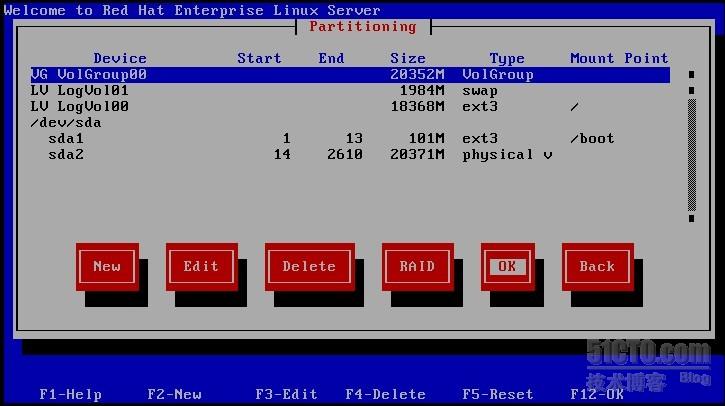The height and width of the screenshot is (406, 725).
Task: Click the start cylinder 14 value
Action: pos(282,154)
